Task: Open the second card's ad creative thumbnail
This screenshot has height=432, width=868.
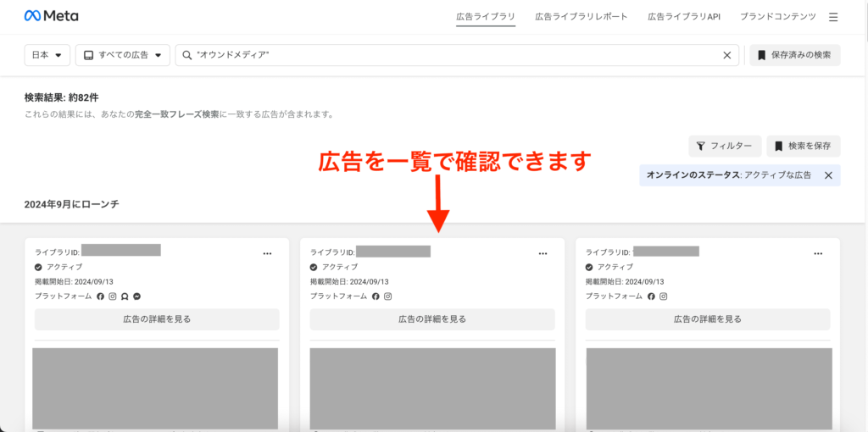Action: (432, 388)
